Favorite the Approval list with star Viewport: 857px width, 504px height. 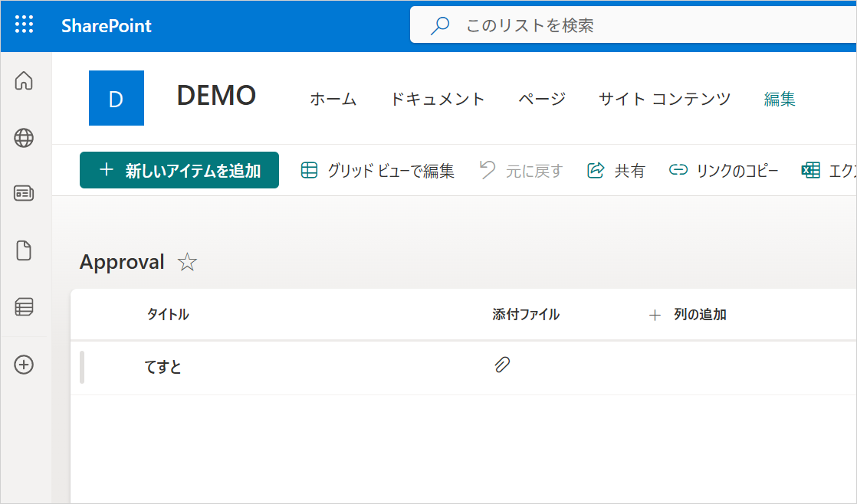[187, 263]
